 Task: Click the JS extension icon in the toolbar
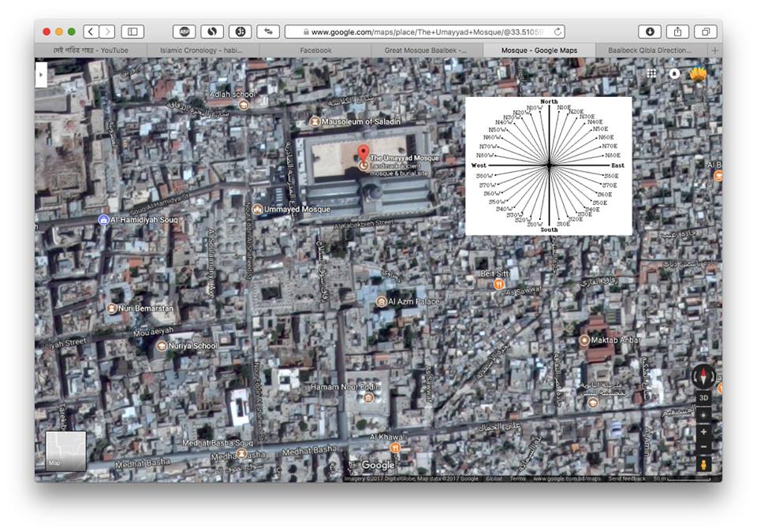pyautogui.click(x=240, y=32)
